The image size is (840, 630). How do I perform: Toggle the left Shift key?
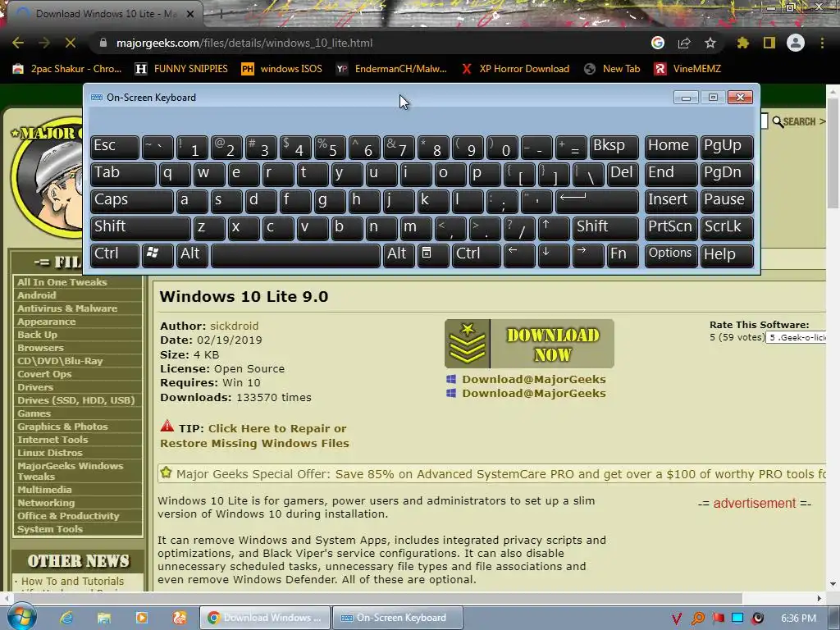point(140,228)
